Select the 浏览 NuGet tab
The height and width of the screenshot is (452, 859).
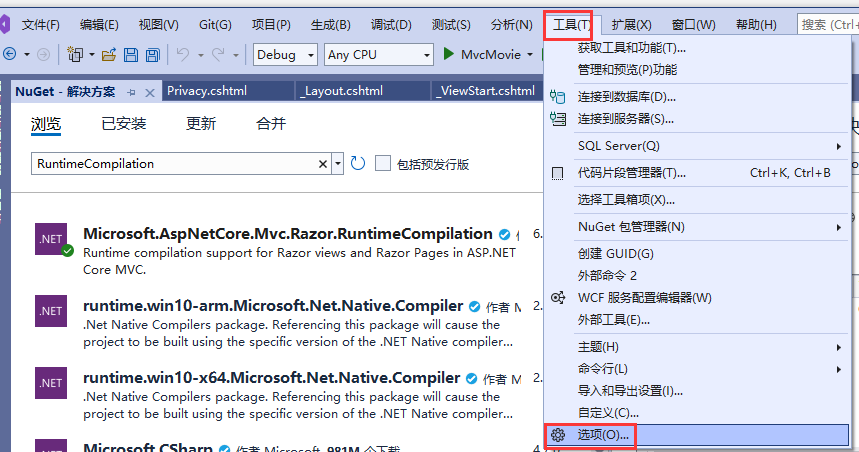(x=46, y=124)
